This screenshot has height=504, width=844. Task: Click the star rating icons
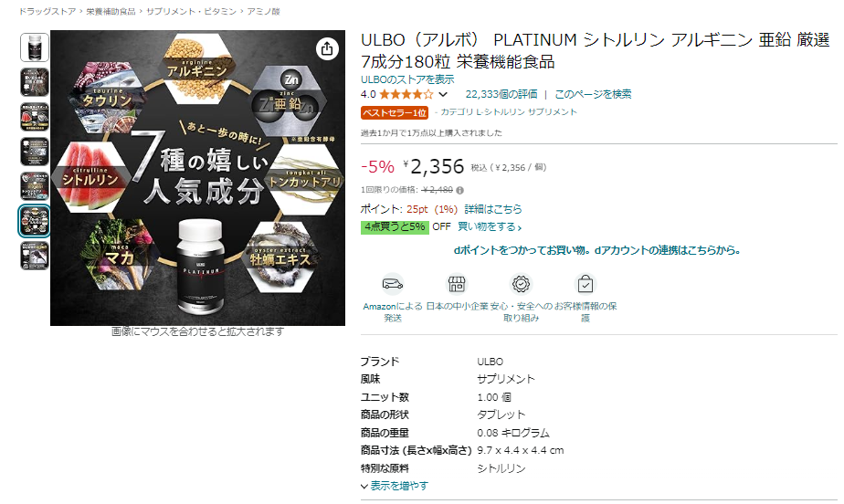click(x=406, y=95)
